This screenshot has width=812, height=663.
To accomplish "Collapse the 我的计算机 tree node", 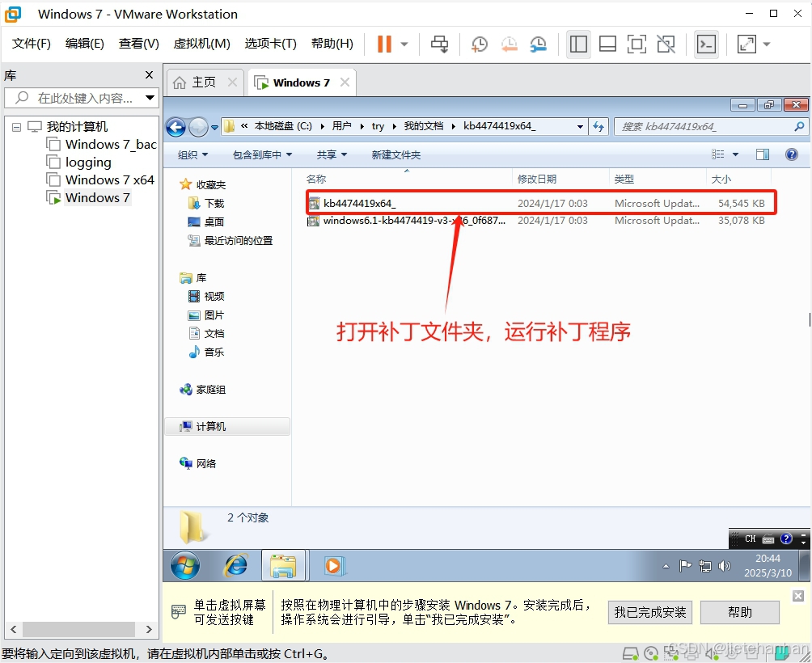I will coord(16,127).
